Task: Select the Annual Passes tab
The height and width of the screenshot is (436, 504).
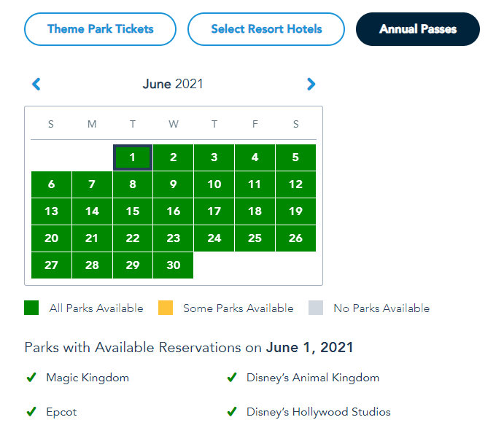Action: (x=418, y=29)
